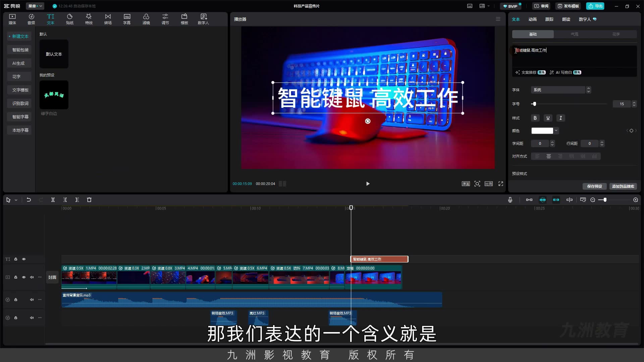Click the player focus-frame icon beside 比例
The image size is (644, 362).
pos(477,184)
